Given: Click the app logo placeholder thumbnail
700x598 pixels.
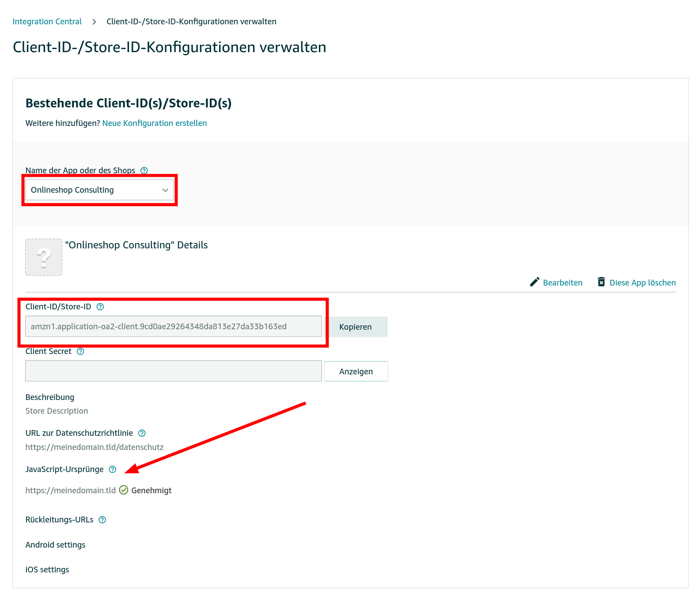Looking at the screenshot, I should (44, 257).
